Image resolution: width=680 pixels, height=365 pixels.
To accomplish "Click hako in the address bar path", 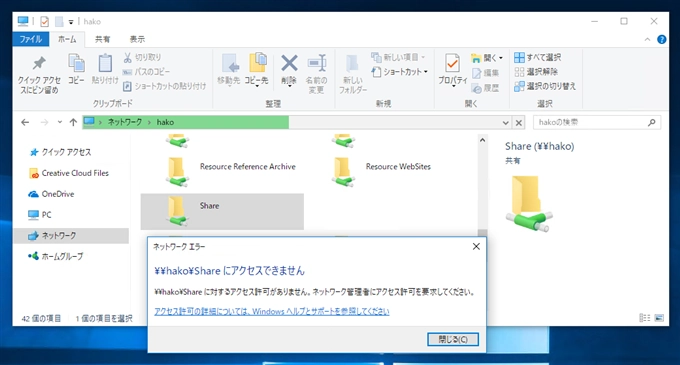I will tap(165, 122).
